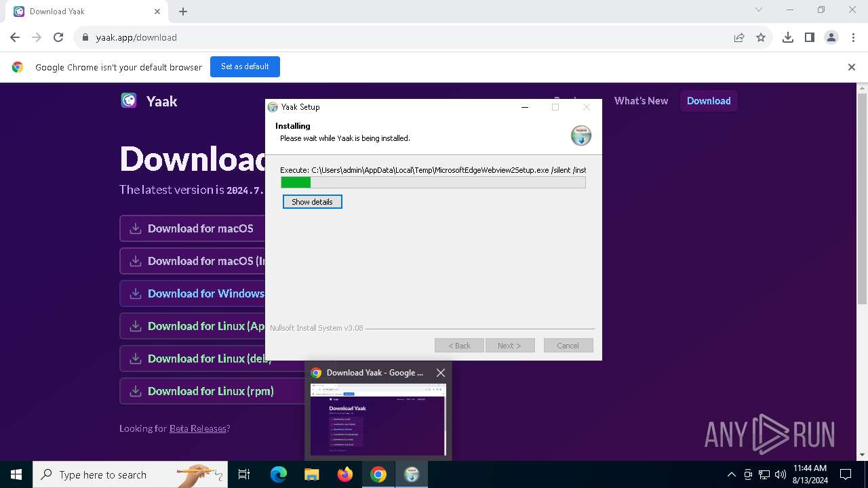Switch to Chrome on taskbar
Image resolution: width=868 pixels, height=488 pixels.
pyautogui.click(x=378, y=474)
